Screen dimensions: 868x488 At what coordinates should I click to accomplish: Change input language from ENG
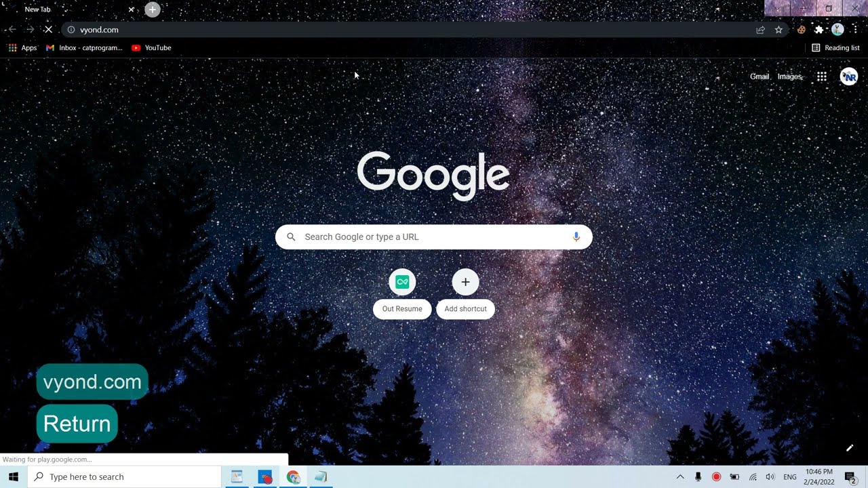(790, 477)
